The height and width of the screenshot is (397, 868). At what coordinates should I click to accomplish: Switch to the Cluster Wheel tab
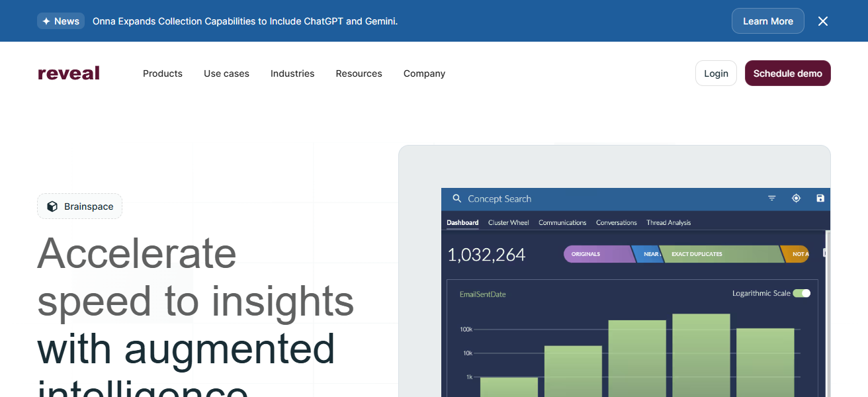[509, 223]
